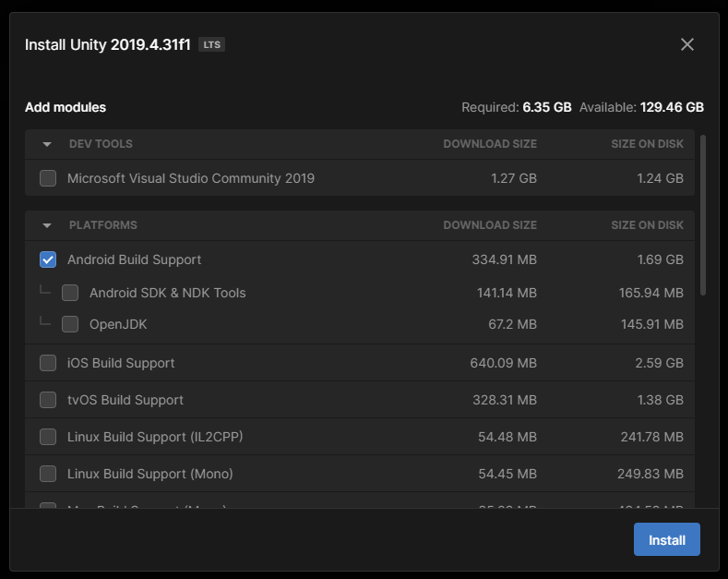
Task: Check Linux Build Support (Mono)
Action: tap(48, 474)
